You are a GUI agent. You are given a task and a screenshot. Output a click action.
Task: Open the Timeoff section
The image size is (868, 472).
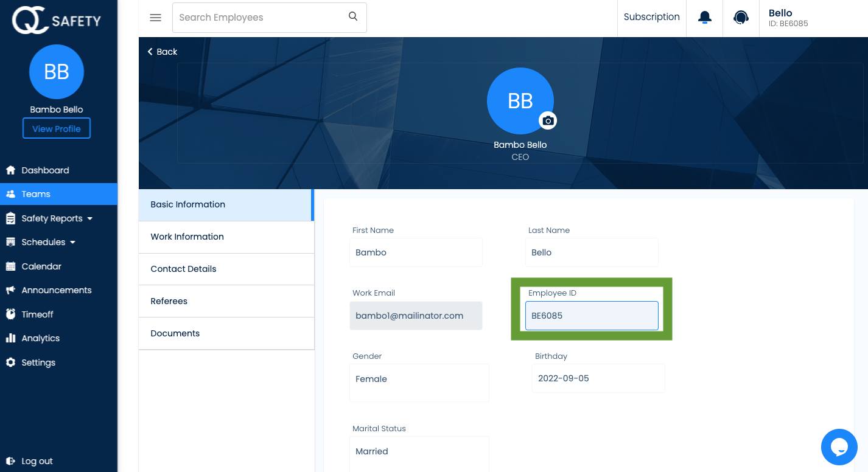38,314
